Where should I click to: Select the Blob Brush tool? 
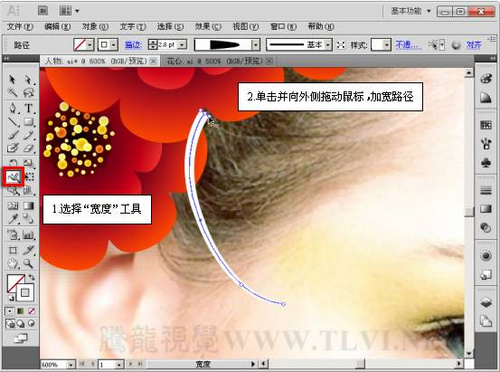(x=12, y=147)
